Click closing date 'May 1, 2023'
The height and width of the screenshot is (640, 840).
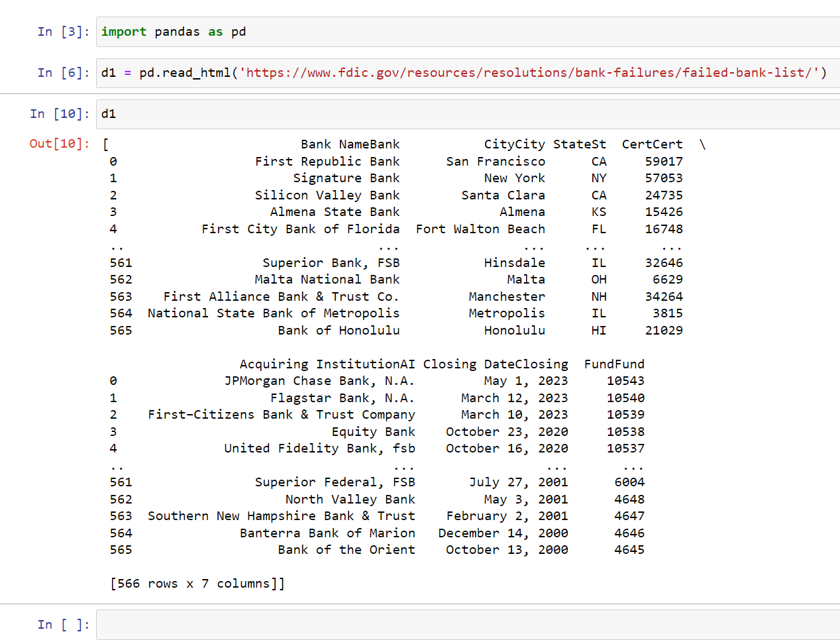[526, 381]
